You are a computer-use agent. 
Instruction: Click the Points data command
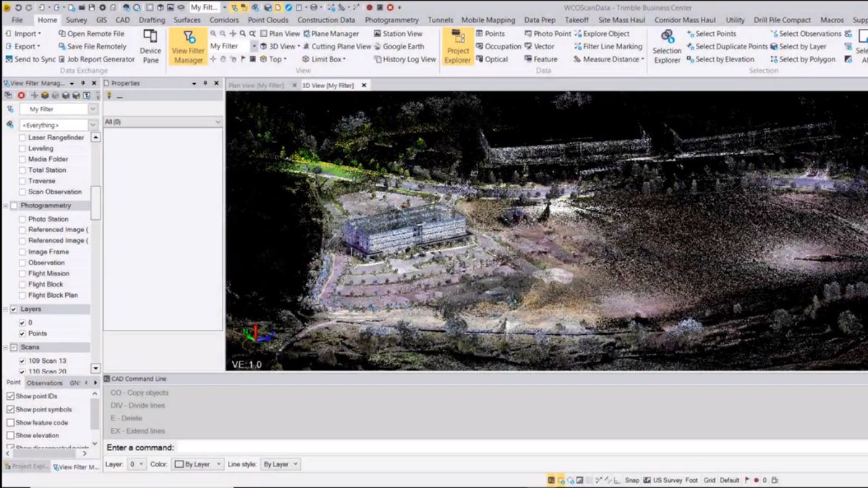(490, 34)
